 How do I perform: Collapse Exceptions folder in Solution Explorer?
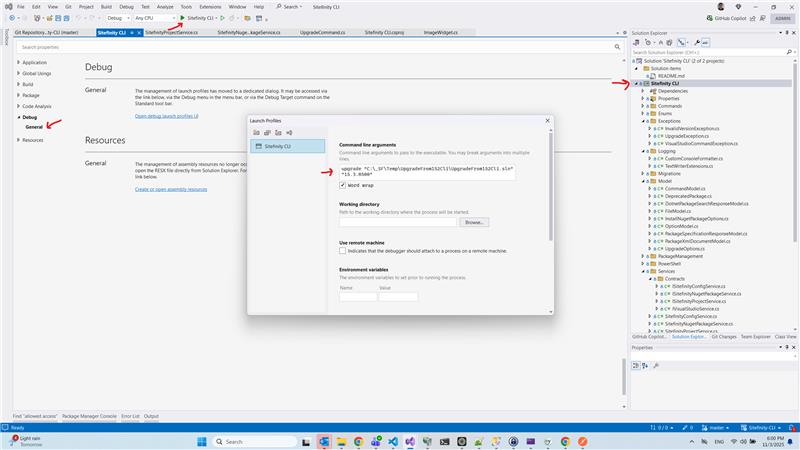click(643, 121)
